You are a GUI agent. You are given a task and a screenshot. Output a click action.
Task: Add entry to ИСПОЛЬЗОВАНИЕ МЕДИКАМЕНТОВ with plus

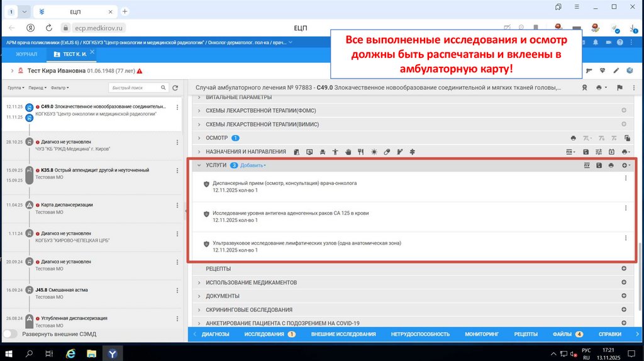[624, 282]
